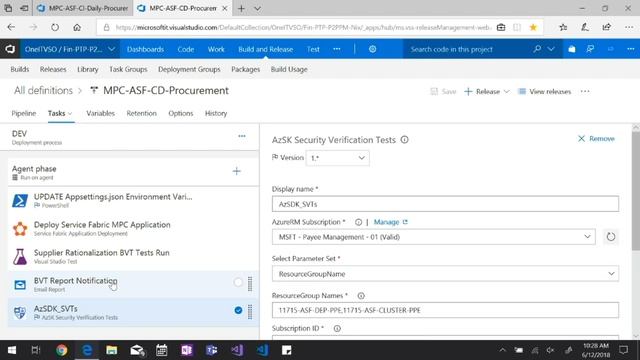Switch to the Variables tab

(x=100, y=113)
